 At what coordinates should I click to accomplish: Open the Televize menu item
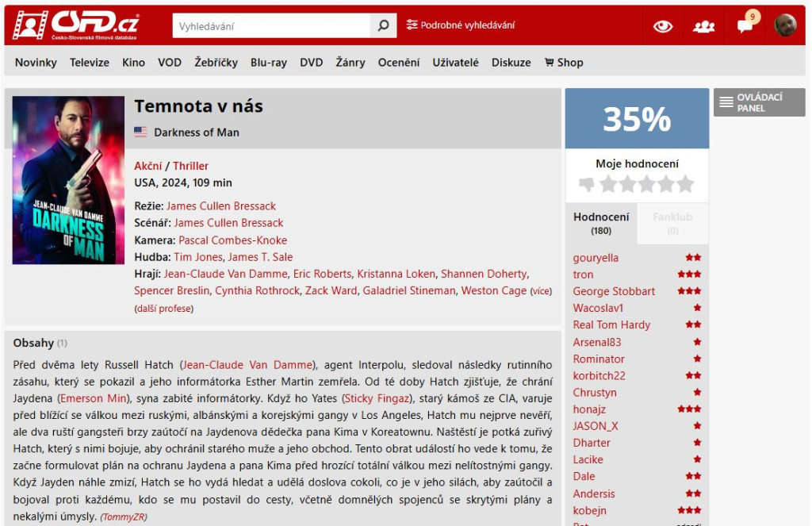90,62
